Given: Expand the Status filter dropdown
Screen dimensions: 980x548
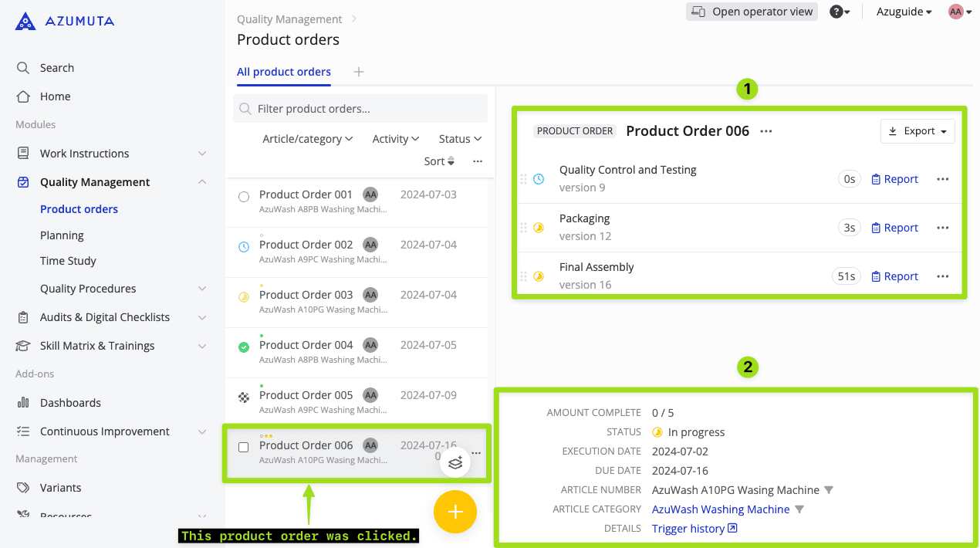Looking at the screenshot, I should 458,138.
